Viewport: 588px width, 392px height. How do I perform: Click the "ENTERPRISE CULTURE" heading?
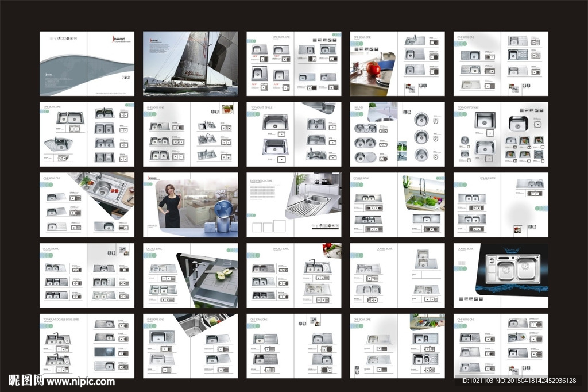261,180
